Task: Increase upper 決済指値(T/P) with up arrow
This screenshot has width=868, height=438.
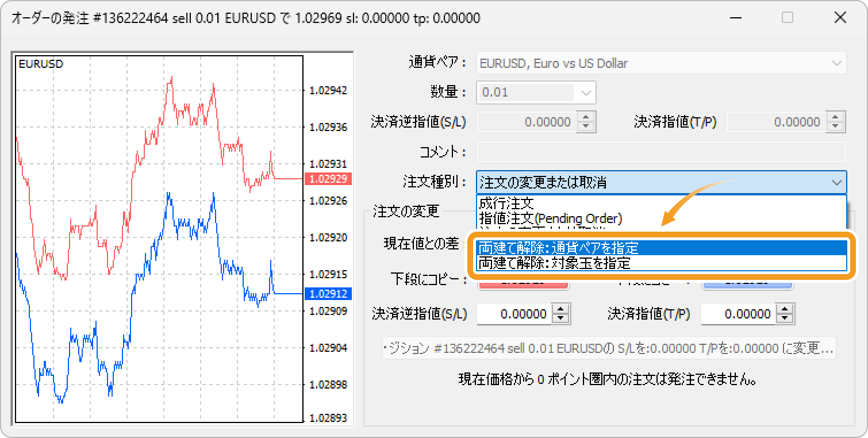Action: coord(835,117)
